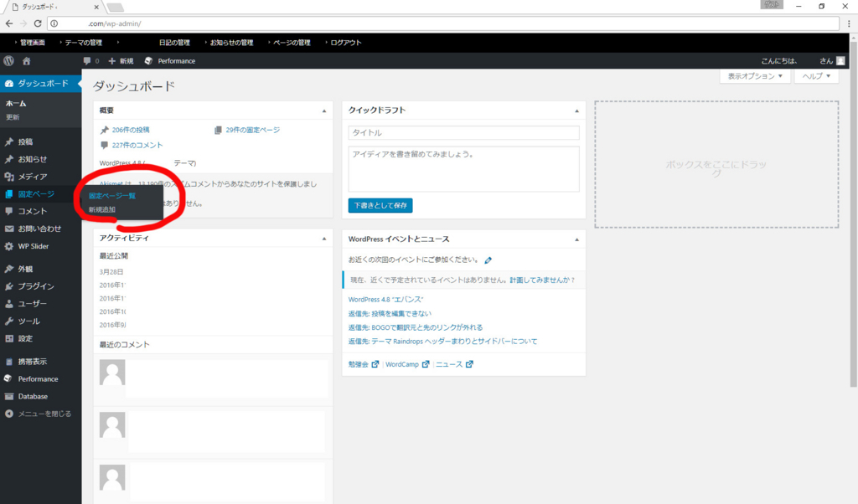This screenshot has height=504, width=858.
Task: Collapse sidebar with メニューを閉じる
Action: point(40,414)
